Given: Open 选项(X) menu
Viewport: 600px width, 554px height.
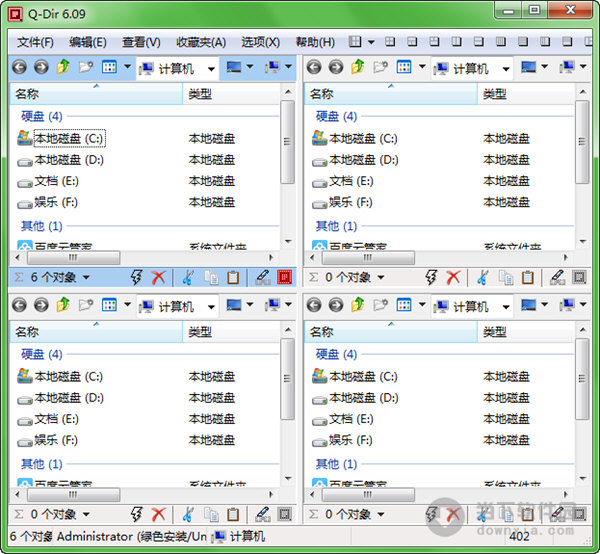Looking at the screenshot, I should click(x=261, y=42).
